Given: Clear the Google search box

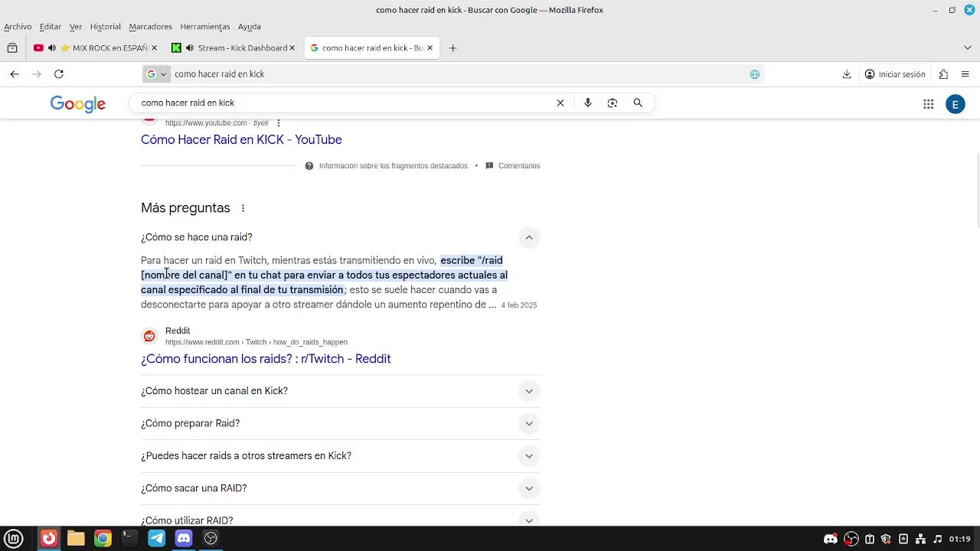Looking at the screenshot, I should pos(560,103).
